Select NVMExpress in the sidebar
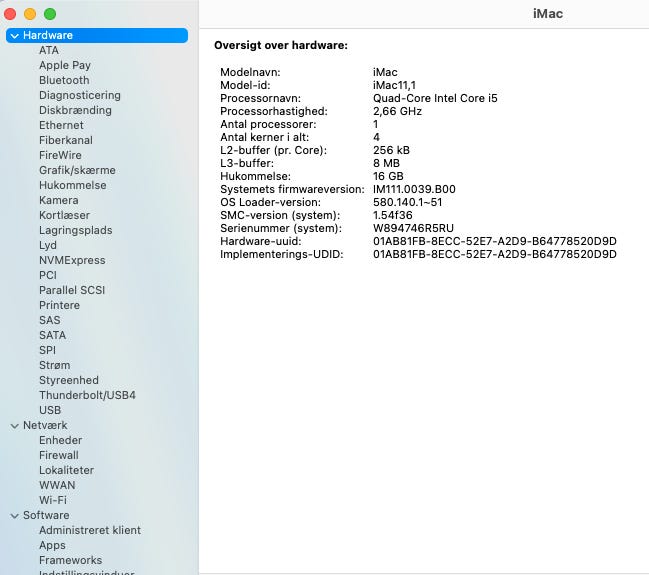Image resolution: width=649 pixels, height=575 pixels. (x=72, y=260)
